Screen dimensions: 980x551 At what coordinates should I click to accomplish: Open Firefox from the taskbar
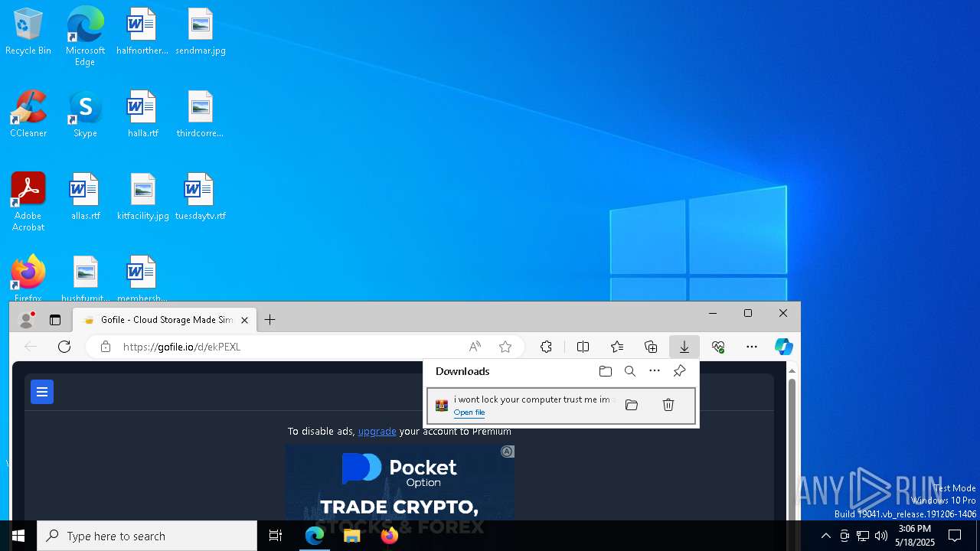coord(390,536)
